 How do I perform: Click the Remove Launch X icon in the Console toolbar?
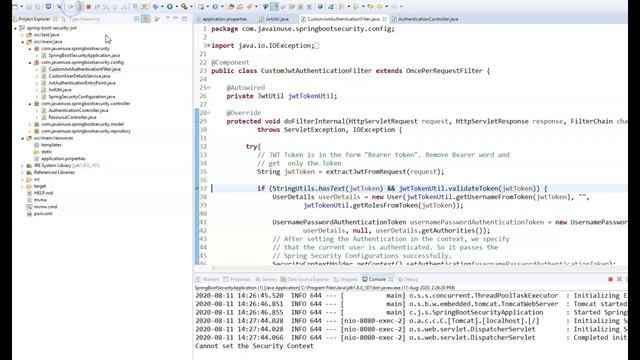point(619,279)
